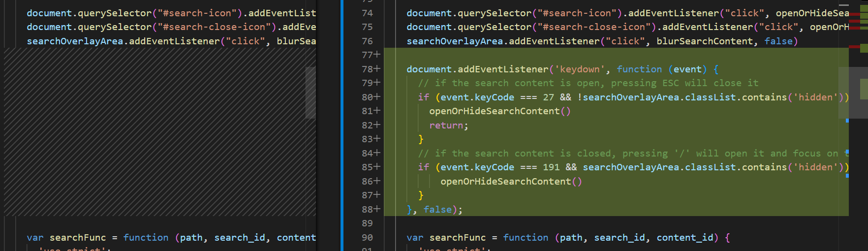
Task: Click added line number 84+ in the gutter
Action: pyautogui.click(x=371, y=154)
